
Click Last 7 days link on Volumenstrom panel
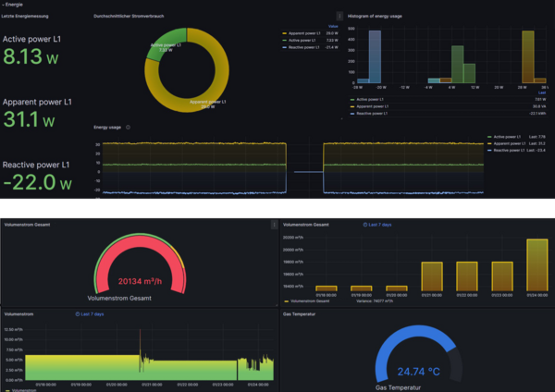(92, 314)
